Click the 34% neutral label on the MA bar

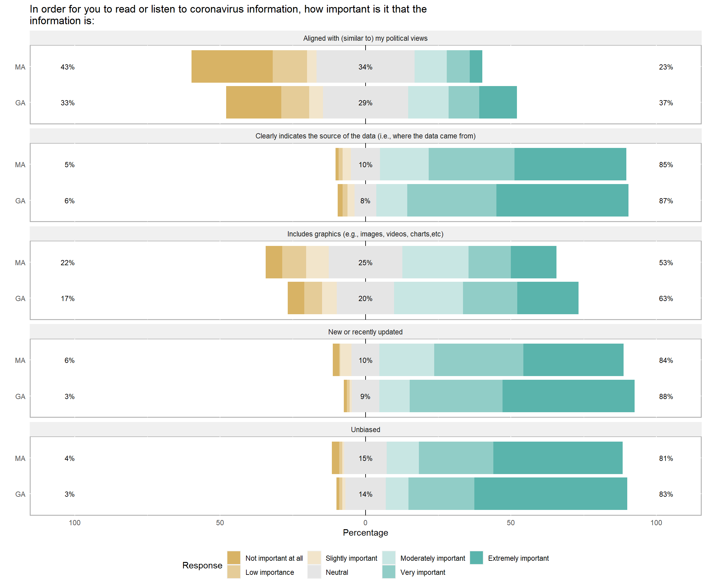pyautogui.click(x=366, y=67)
